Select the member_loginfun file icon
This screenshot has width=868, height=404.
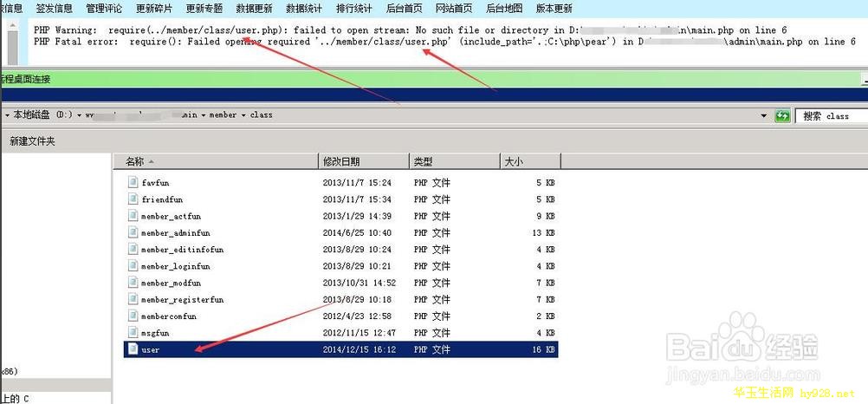tap(133, 266)
